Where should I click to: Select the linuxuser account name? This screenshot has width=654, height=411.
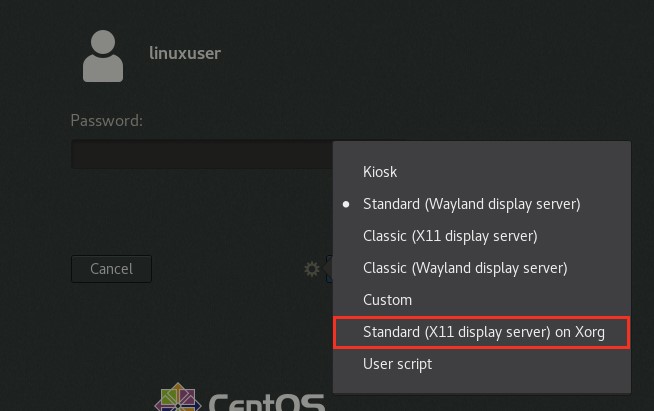point(184,53)
